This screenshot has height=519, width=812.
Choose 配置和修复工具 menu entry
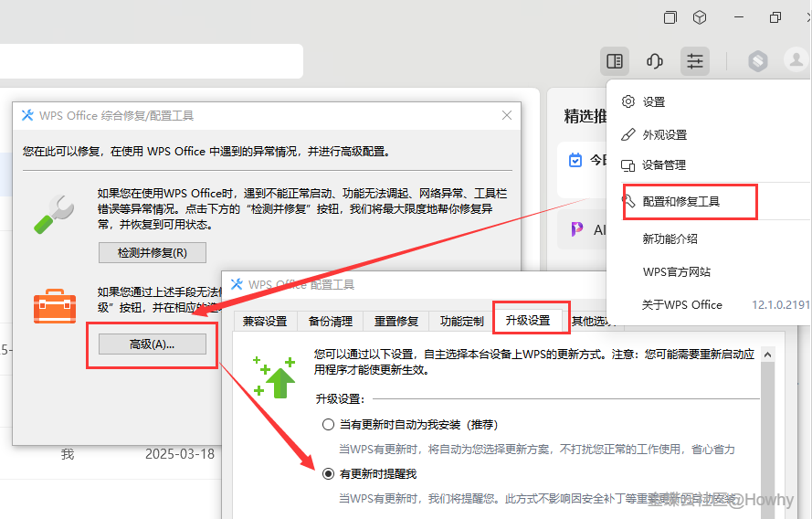point(681,202)
